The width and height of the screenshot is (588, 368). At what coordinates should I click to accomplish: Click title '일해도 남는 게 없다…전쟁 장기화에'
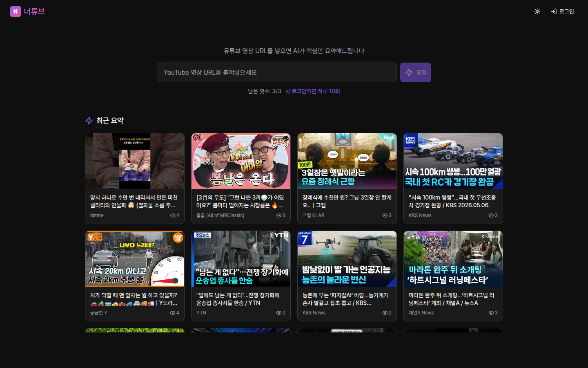(x=238, y=299)
